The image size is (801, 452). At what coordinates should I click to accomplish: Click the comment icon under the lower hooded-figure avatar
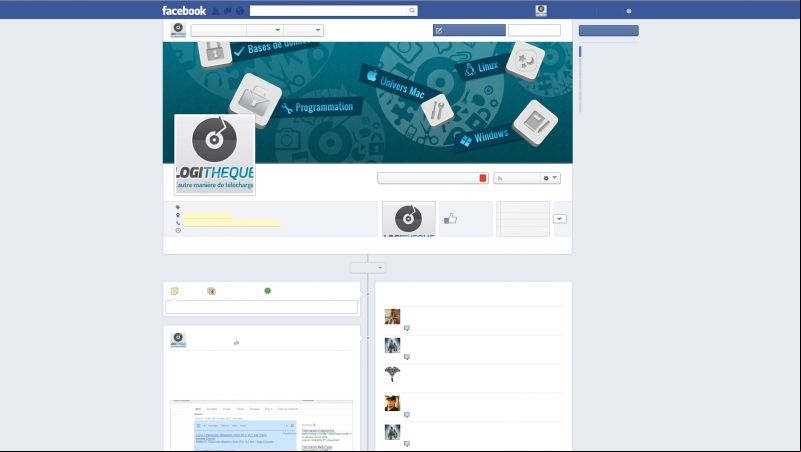[407, 444]
